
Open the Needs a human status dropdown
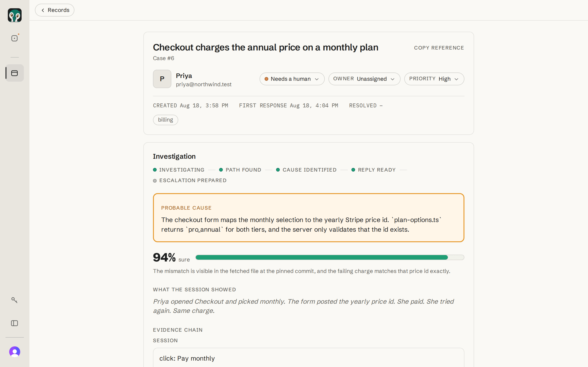pyautogui.click(x=292, y=79)
